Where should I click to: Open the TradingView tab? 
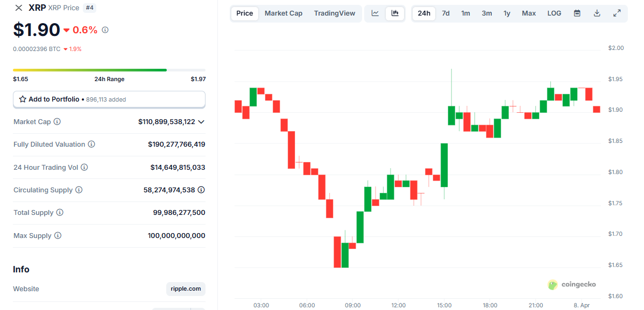click(x=335, y=13)
